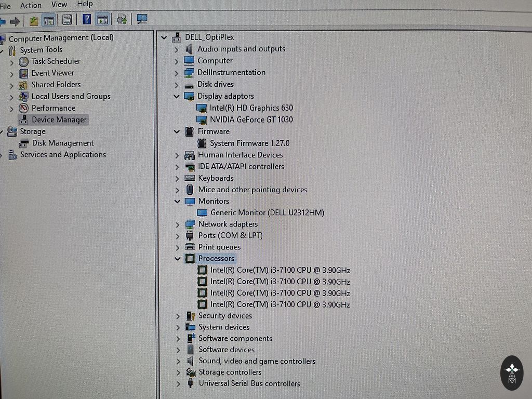This screenshot has height=399, width=532.
Task: Expand Universal Serial Bus controllers arrow
Action: (179, 384)
